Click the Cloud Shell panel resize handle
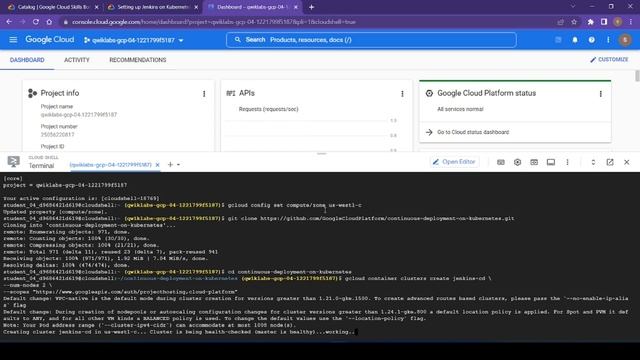This screenshot has height=360, width=640. click(x=321, y=154)
